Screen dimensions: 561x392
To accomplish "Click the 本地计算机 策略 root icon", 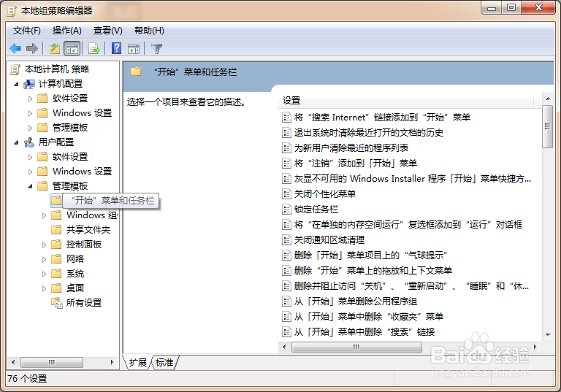I will [x=15, y=69].
